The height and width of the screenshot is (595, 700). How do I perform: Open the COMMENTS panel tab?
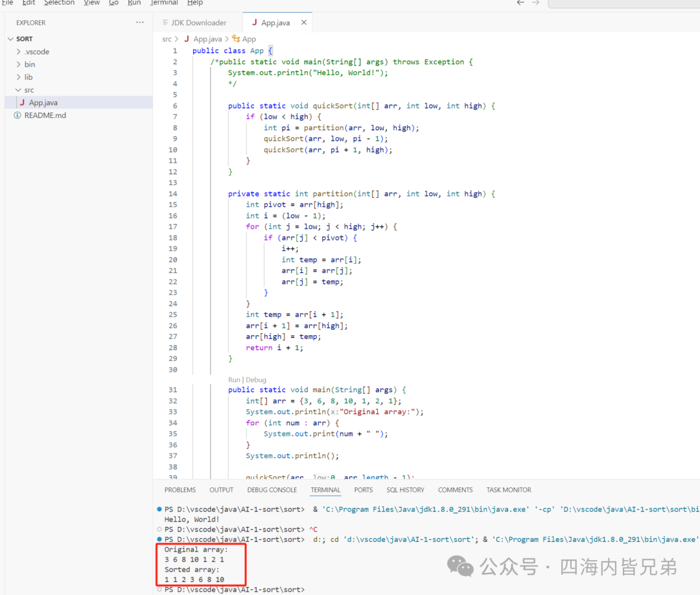[456, 489]
